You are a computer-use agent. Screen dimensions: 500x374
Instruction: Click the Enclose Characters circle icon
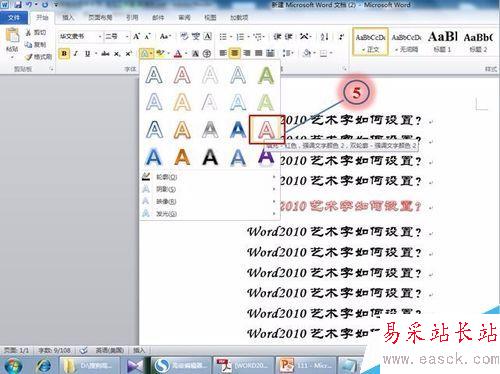(207, 53)
